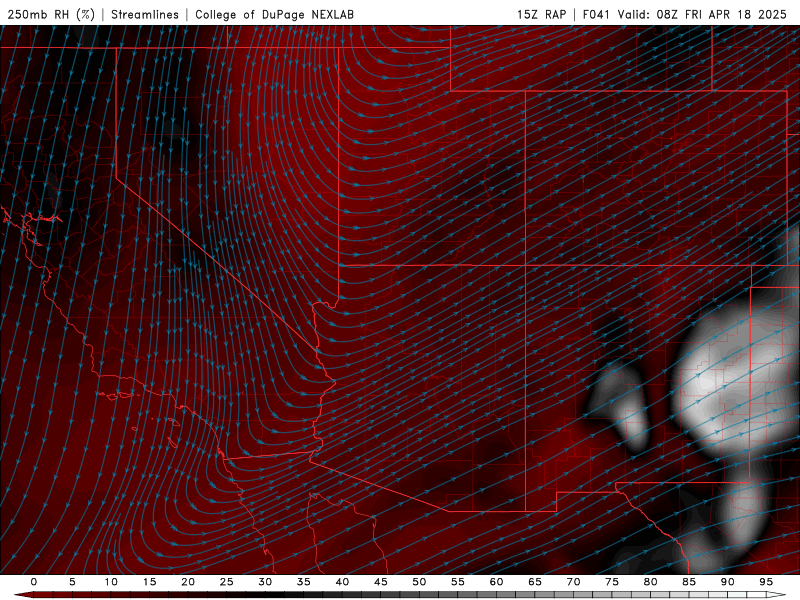This screenshot has width=800, height=600.
Task: Click the colorbar value label '70'
Action: (573, 582)
